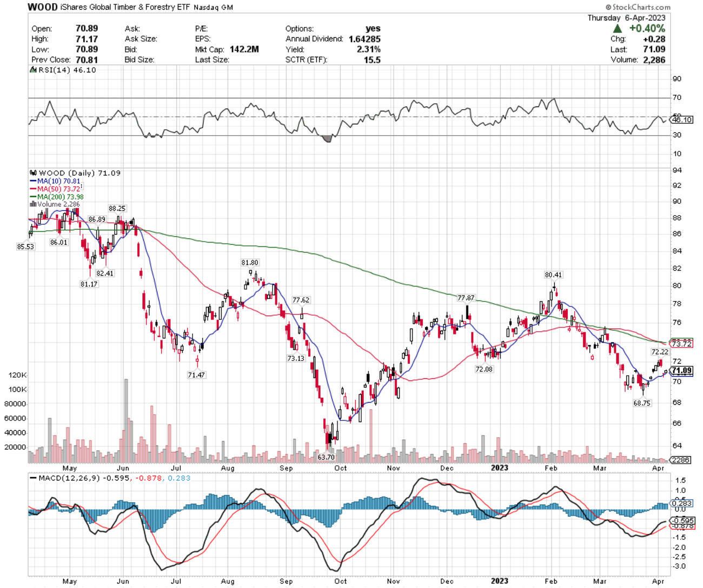Click the Nasdaq GM exchange label

click(x=214, y=8)
